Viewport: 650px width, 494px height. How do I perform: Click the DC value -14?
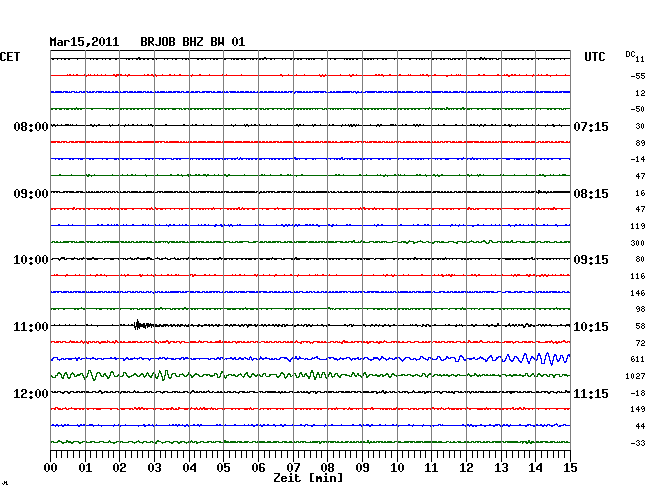point(638,159)
